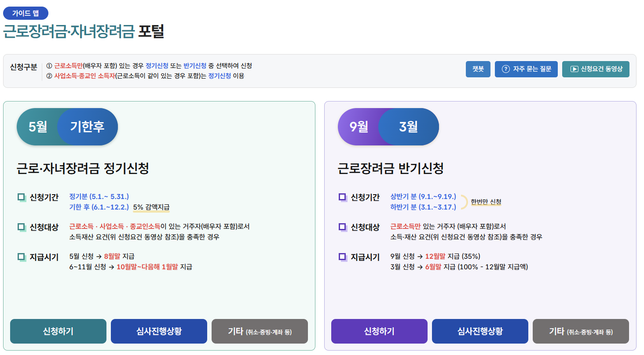Click green square icon beside 정기신청 신청기간

tap(22, 197)
